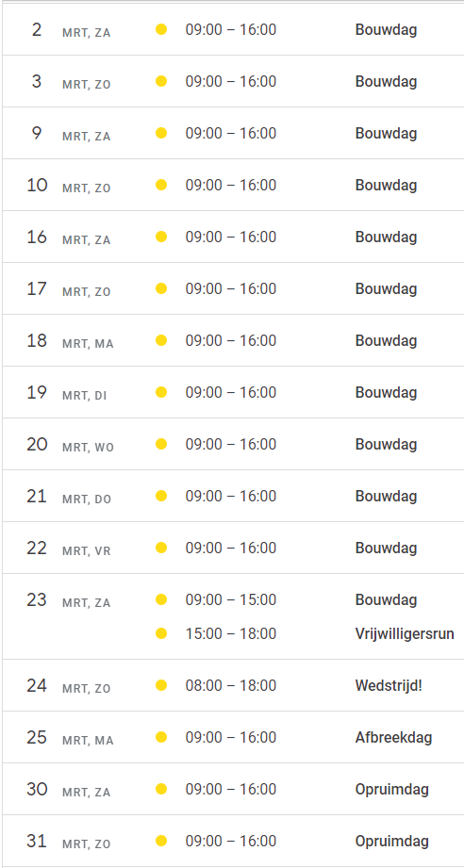Select date 22 MRT, VR
Viewport: 464px width, 868px height.
pyautogui.click(x=69, y=548)
